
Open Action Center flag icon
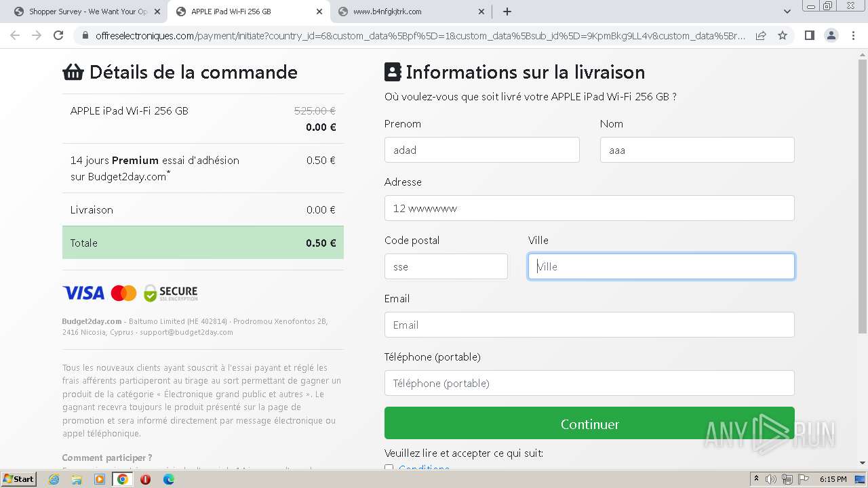click(804, 479)
